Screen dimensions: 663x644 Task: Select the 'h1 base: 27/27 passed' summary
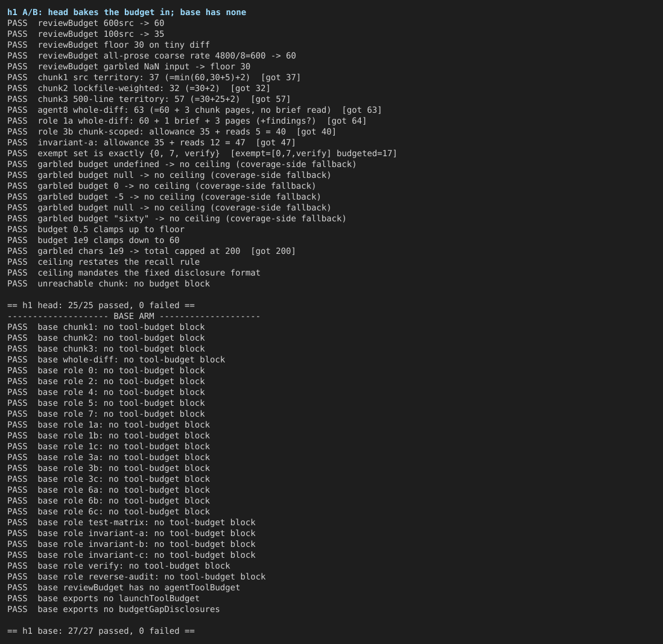coord(101,631)
